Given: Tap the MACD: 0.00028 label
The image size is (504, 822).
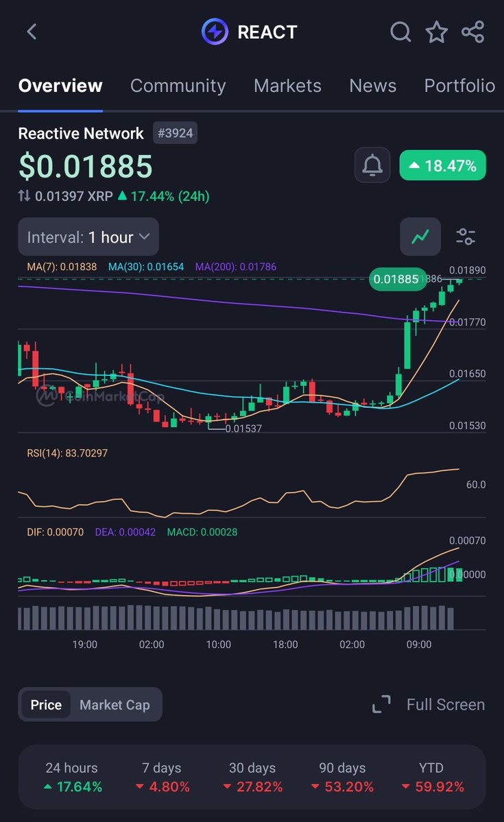Looking at the screenshot, I should (202, 532).
